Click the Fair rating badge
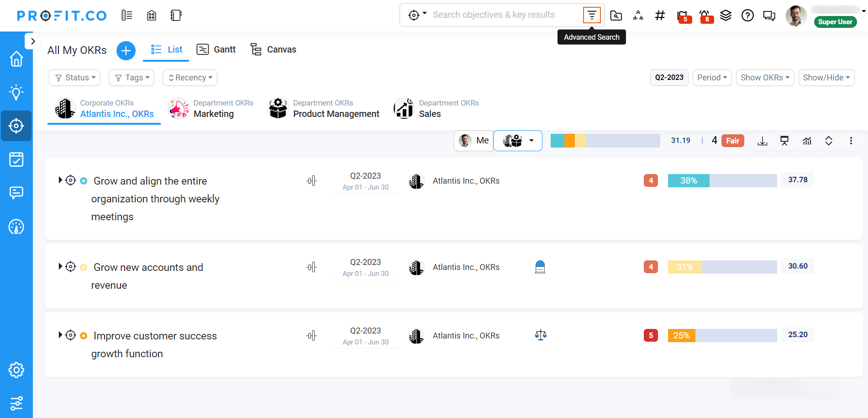This screenshot has width=868, height=418. pos(733,141)
